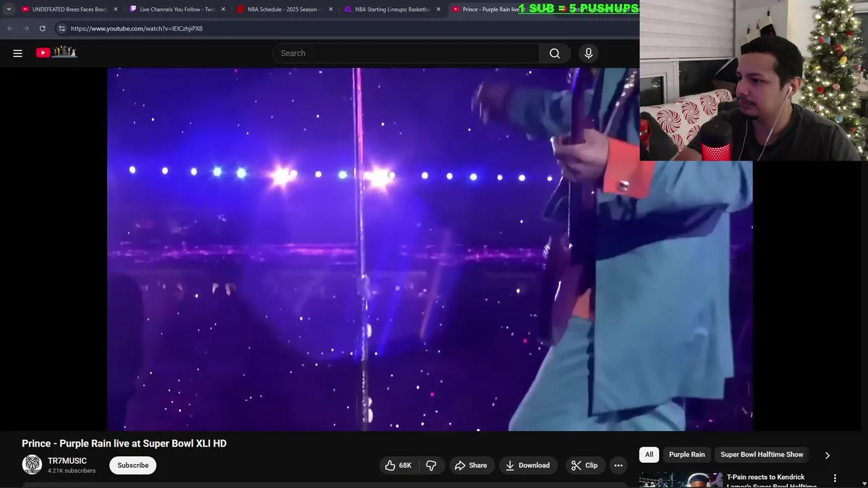
Task: Click the 4.21K subscribers text
Action: click(71, 471)
